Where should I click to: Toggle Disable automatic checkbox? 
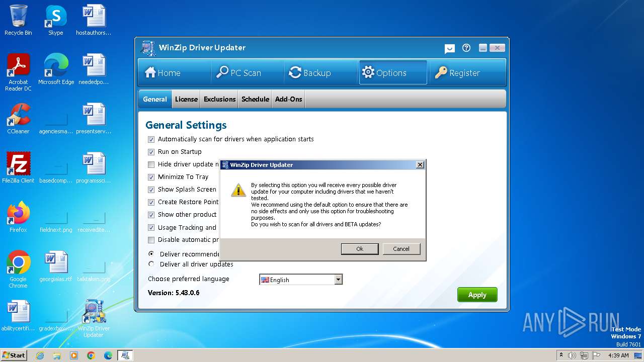151,240
